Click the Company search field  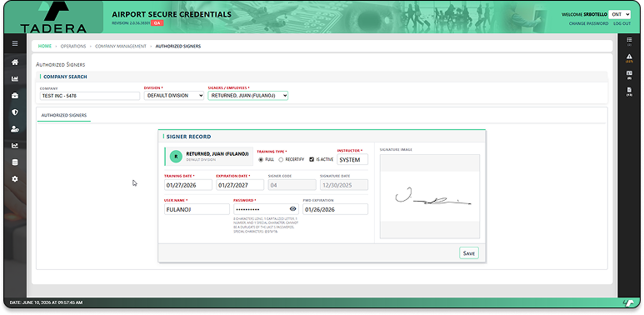point(90,96)
